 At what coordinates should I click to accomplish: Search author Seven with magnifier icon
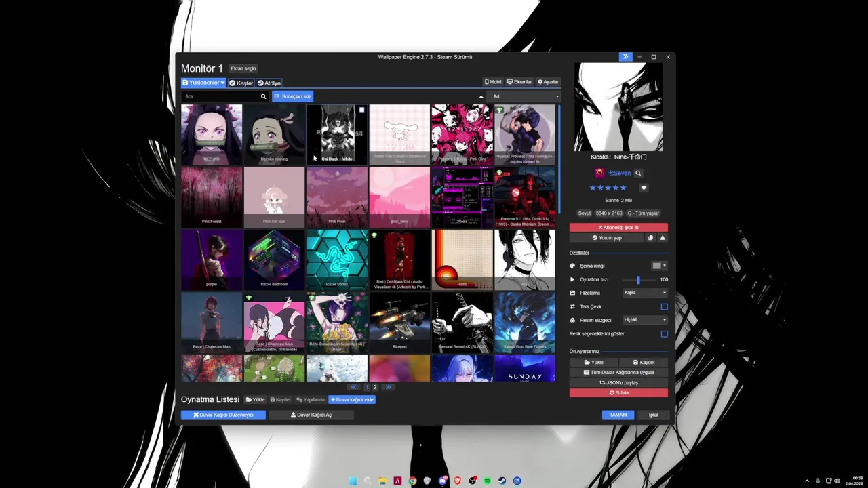pyautogui.click(x=638, y=174)
